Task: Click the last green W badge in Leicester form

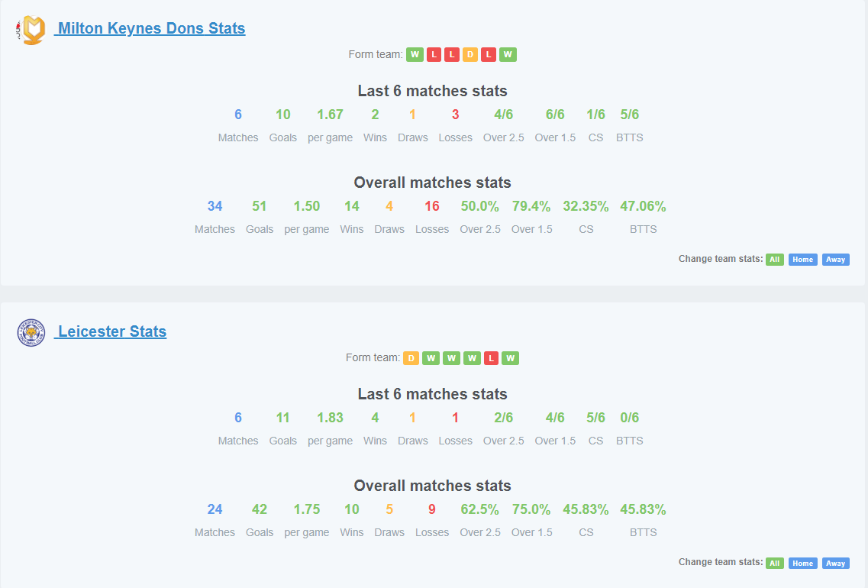Action: coord(511,358)
